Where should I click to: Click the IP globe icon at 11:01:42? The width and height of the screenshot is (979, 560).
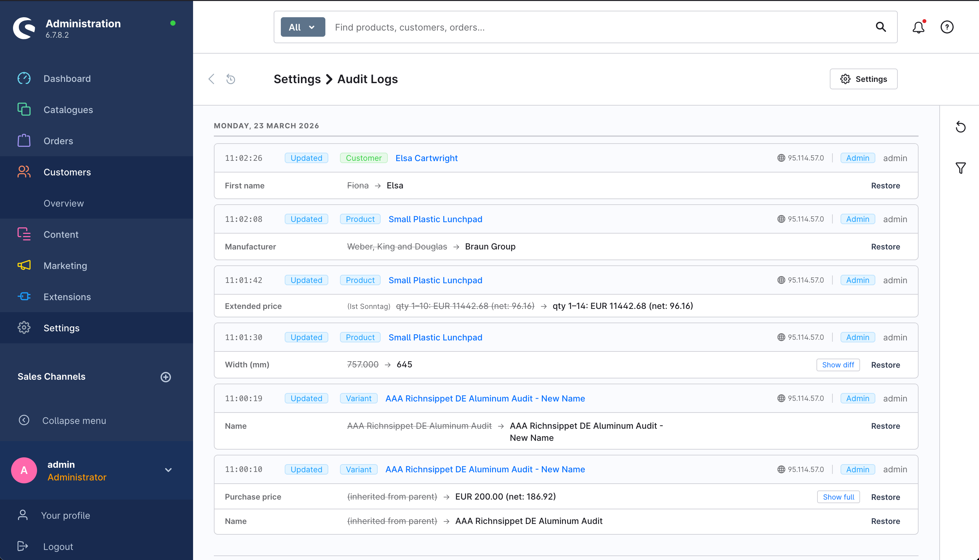(x=781, y=280)
